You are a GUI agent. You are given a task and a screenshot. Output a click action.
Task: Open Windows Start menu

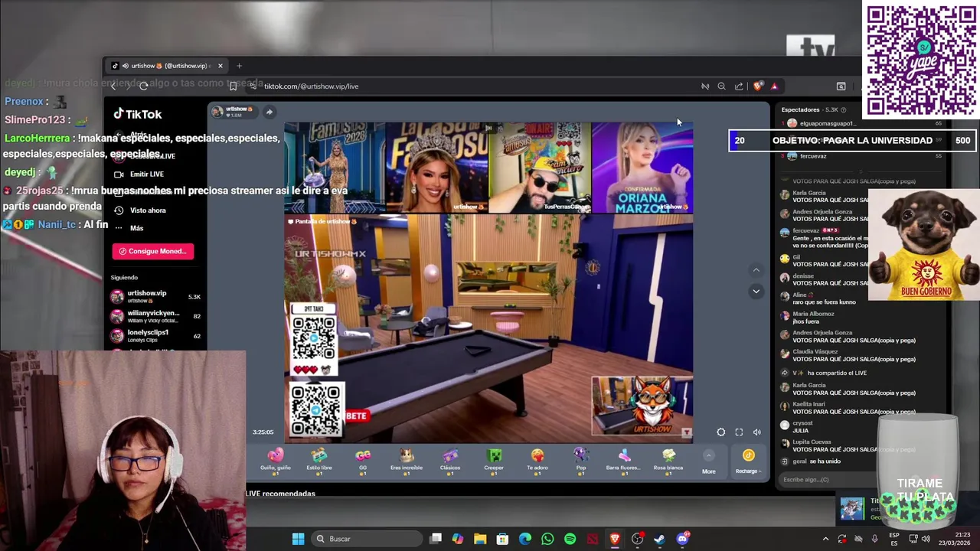pyautogui.click(x=298, y=539)
